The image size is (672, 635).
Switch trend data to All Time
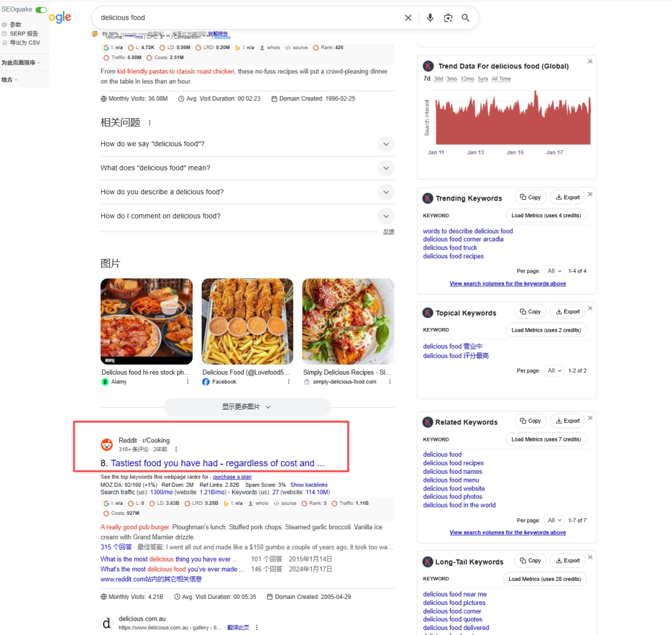point(501,79)
